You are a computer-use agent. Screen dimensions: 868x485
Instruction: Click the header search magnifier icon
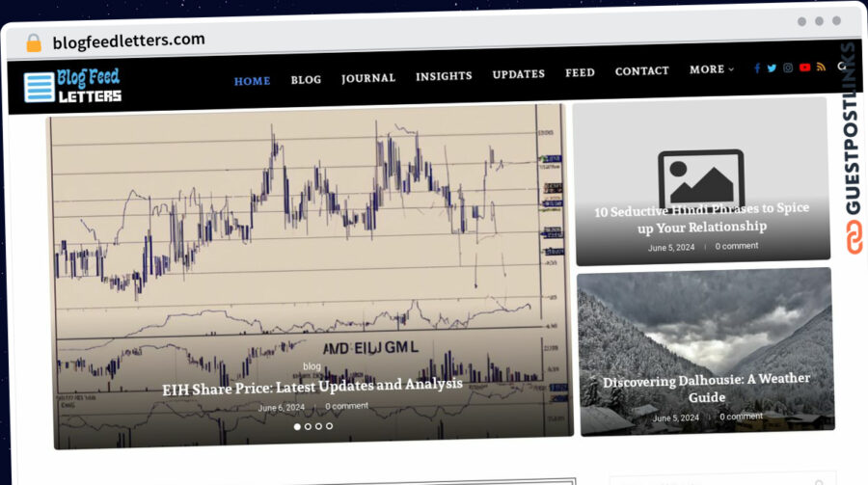pyautogui.click(x=841, y=66)
